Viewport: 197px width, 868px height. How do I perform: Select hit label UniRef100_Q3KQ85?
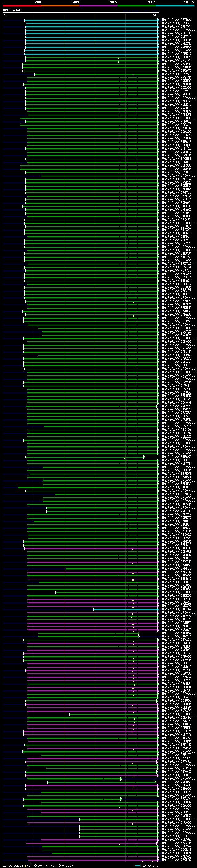coord(177,342)
